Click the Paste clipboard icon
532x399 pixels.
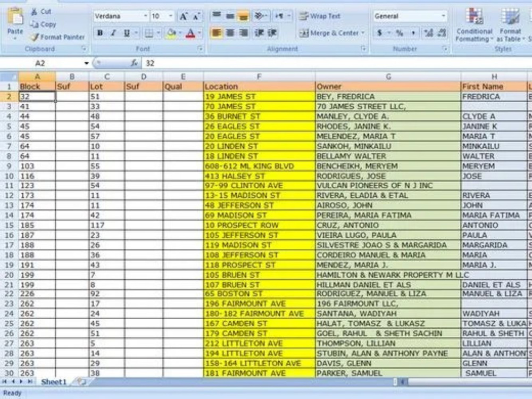point(15,17)
